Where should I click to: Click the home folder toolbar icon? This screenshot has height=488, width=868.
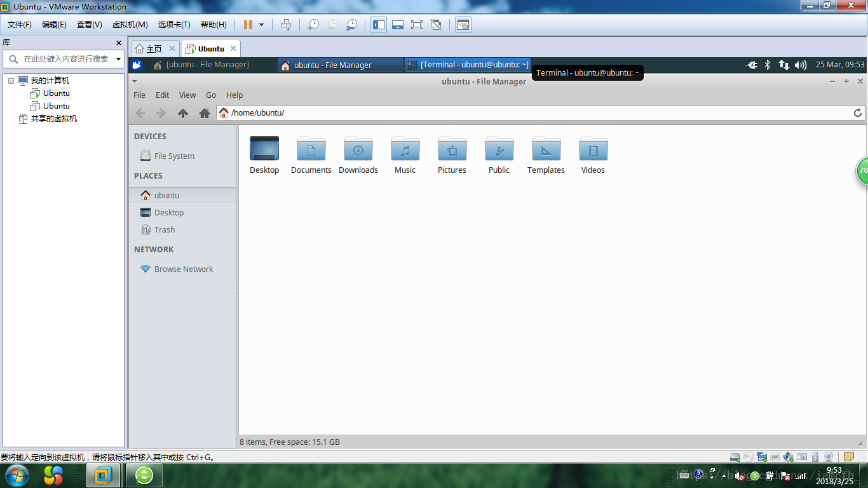(x=204, y=113)
